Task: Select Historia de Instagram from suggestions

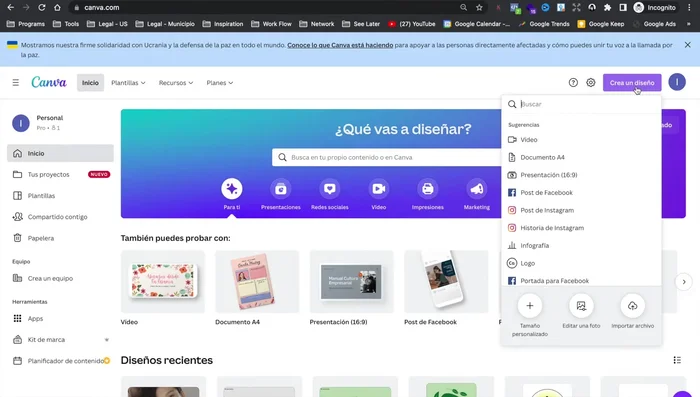Action: [x=581, y=228]
